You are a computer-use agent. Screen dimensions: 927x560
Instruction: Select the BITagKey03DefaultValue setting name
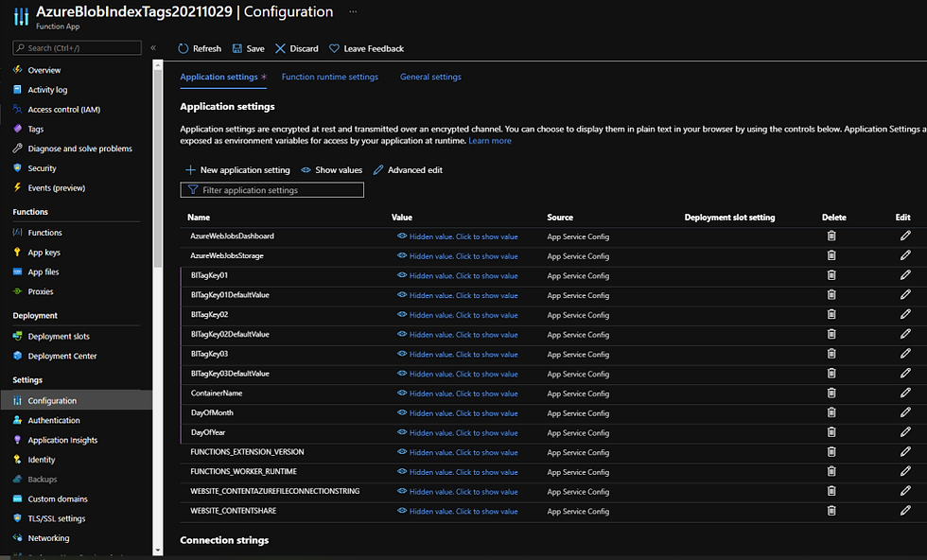pyautogui.click(x=230, y=374)
